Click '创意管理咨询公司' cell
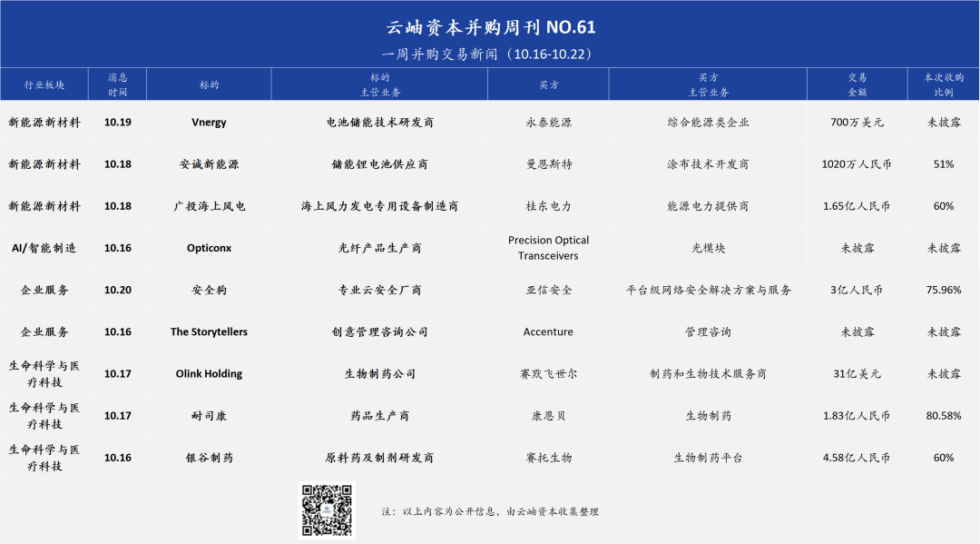Viewport: 980px width, 544px height. (x=380, y=332)
